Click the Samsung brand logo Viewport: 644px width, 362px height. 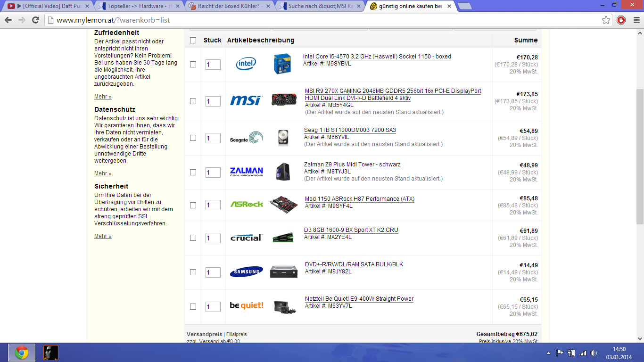tap(247, 272)
